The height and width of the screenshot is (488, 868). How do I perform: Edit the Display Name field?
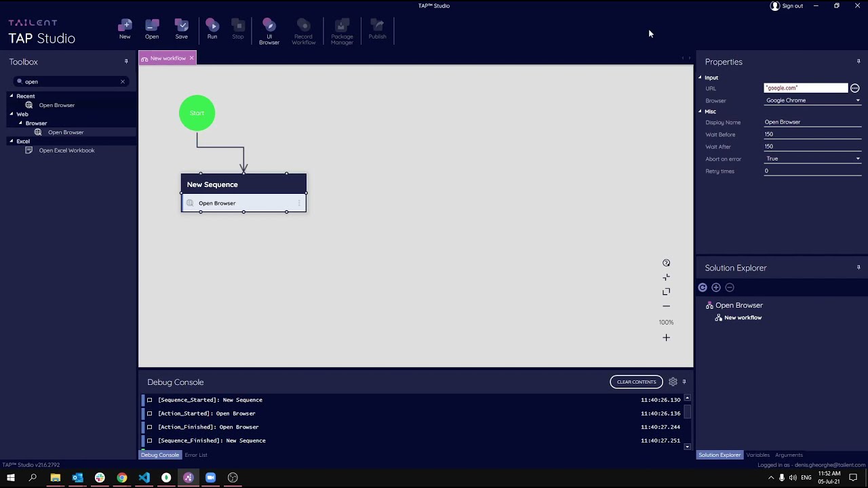point(812,122)
